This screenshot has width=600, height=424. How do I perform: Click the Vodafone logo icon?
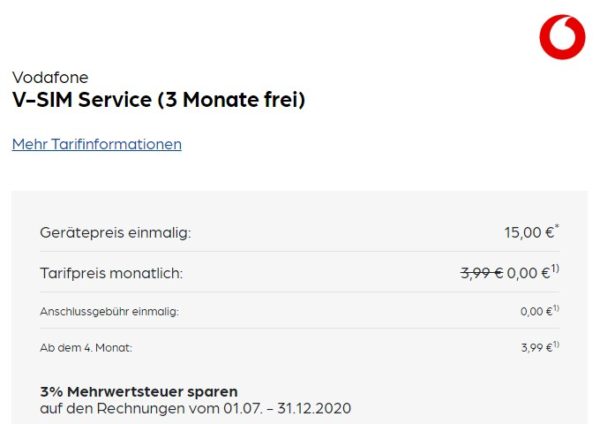click(x=562, y=37)
